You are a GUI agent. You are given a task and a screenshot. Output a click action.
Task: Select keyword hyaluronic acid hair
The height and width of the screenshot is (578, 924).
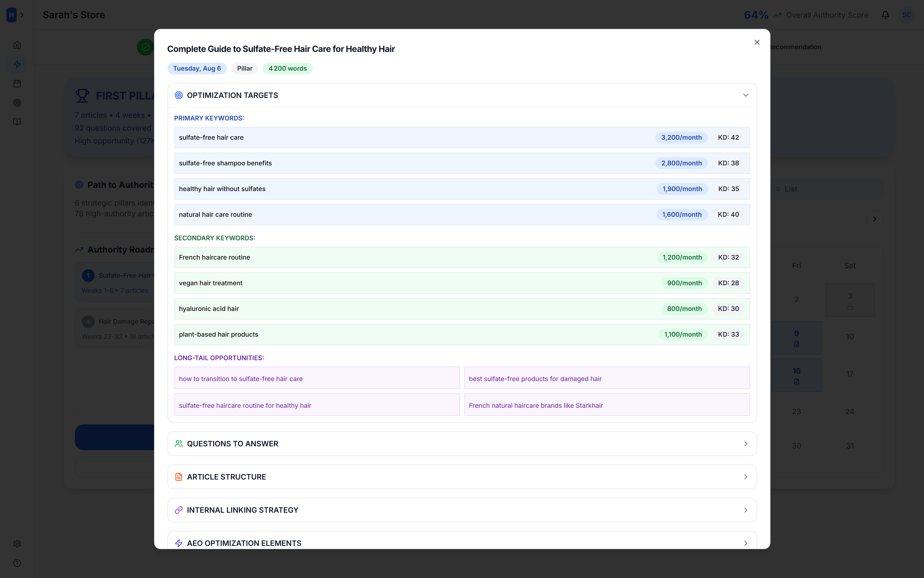[462, 309]
